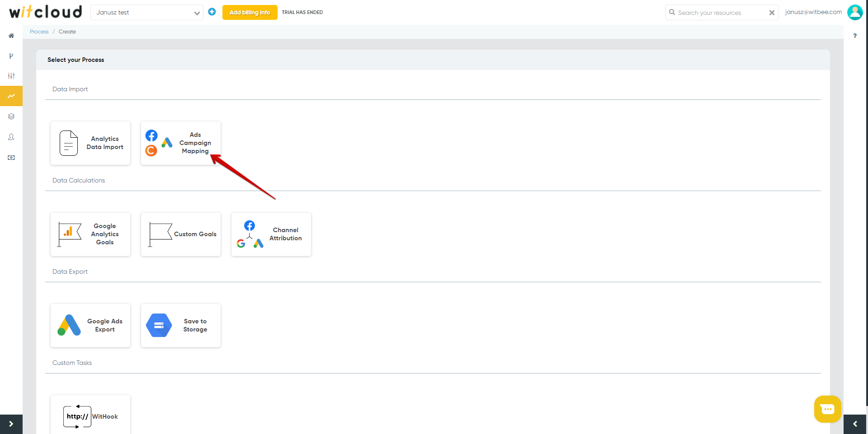
Task: Click the help question mark icon
Action: [855, 36]
